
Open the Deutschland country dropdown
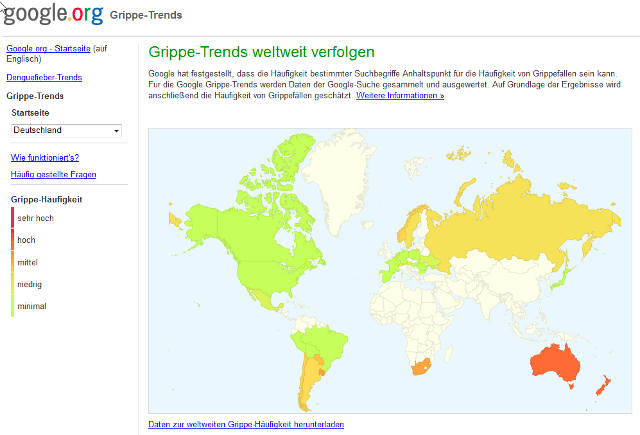point(66,131)
